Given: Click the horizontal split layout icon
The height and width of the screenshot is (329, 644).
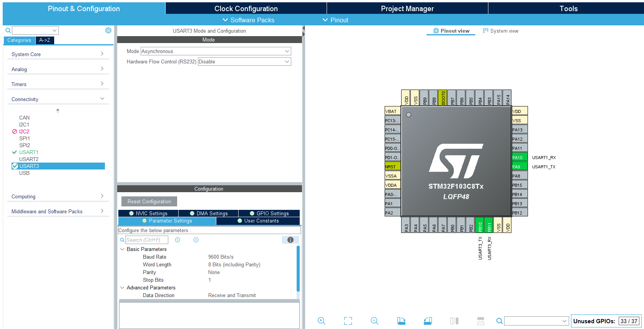Looking at the screenshot, I should [x=481, y=321].
